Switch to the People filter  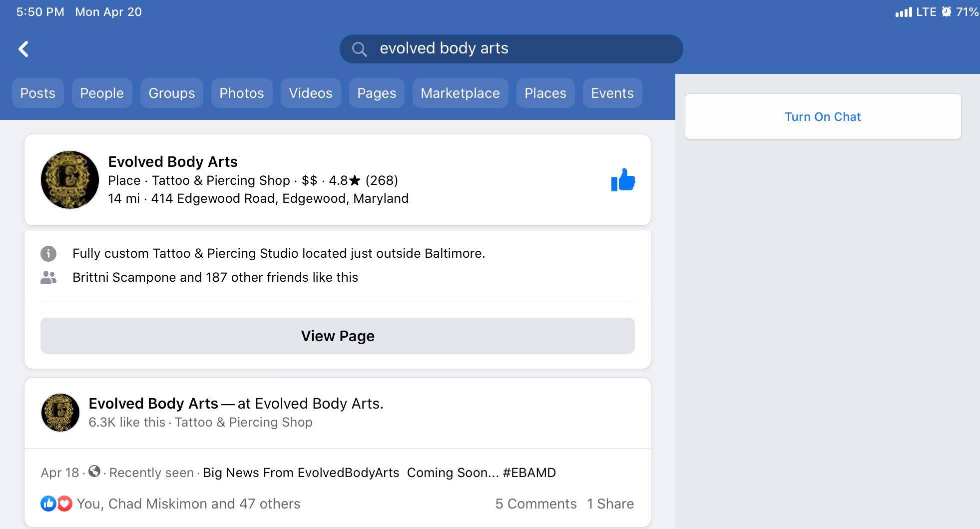pos(102,93)
